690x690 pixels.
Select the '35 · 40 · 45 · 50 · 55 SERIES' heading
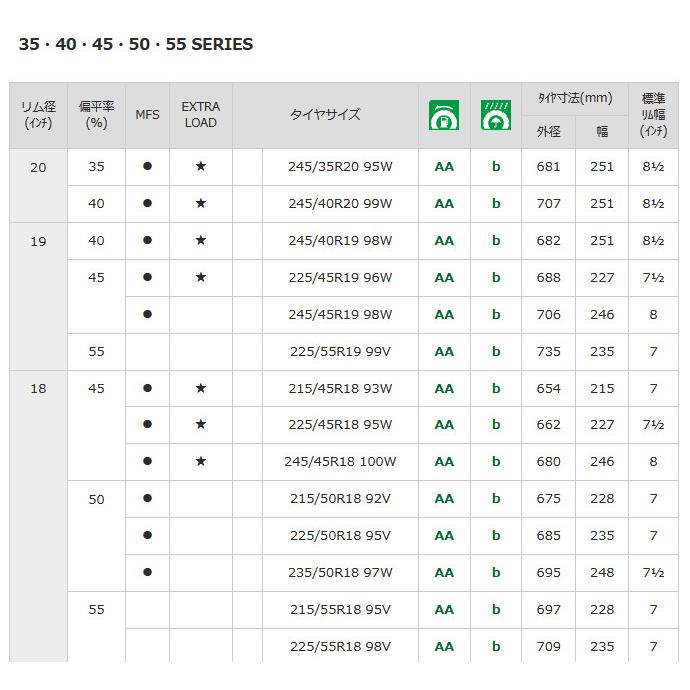click(x=136, y=44)
